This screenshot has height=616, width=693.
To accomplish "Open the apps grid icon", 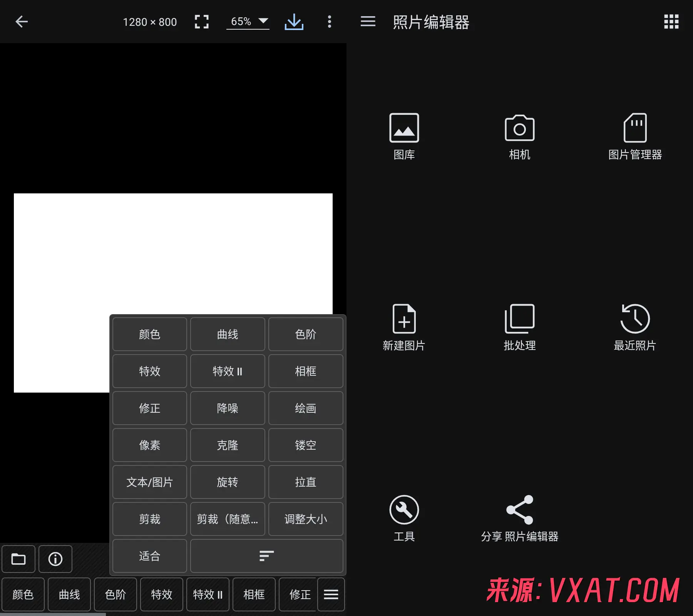I will click(x=671, y=22).
